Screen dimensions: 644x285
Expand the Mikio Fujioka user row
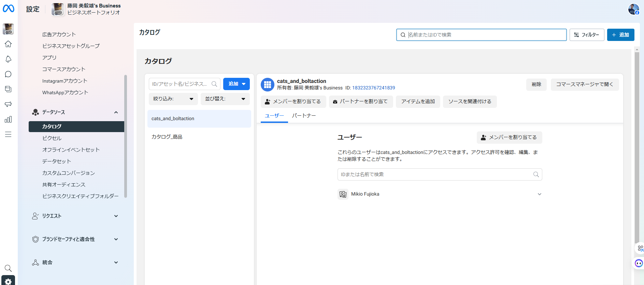(x=540, y=194)
